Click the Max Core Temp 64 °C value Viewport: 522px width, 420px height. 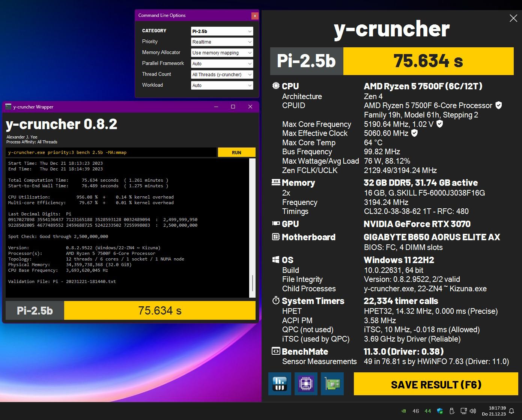(x=373, y=143)
